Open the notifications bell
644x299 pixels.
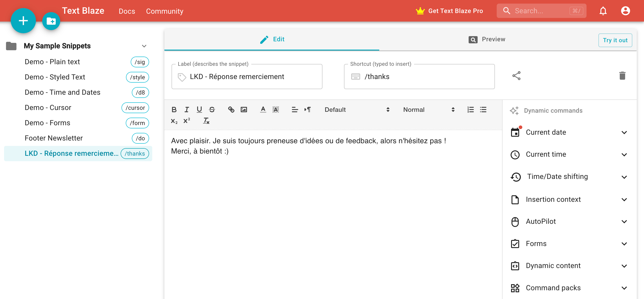click(603, 11)
